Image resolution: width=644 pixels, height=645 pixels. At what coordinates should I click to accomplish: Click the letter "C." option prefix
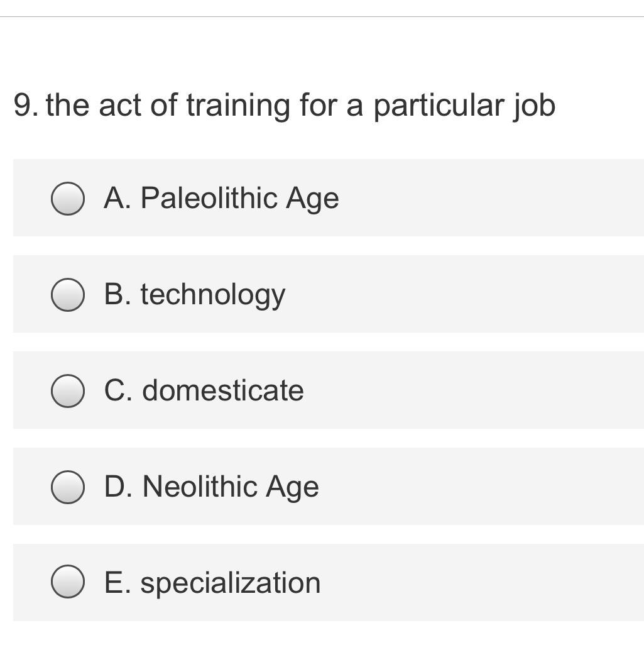tap(118, 390)
